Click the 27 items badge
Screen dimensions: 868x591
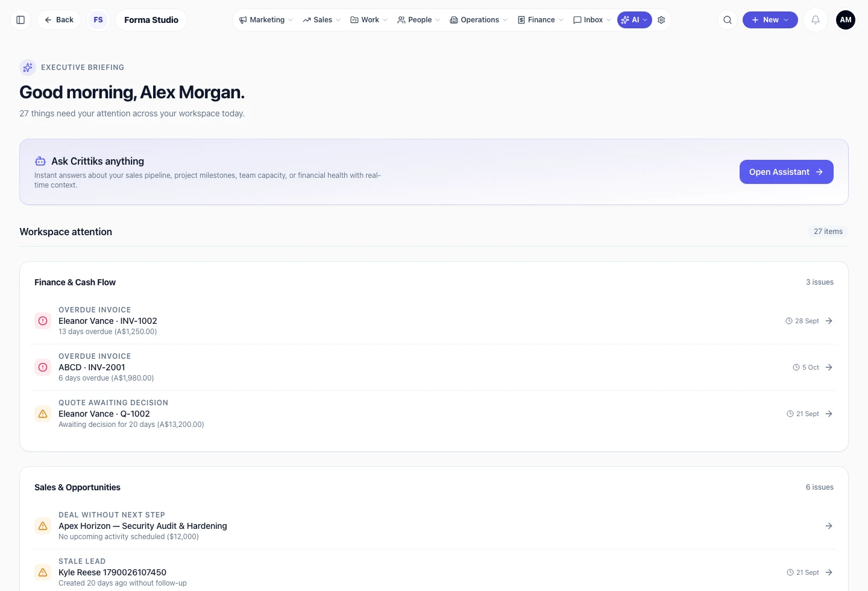(828, 232)
